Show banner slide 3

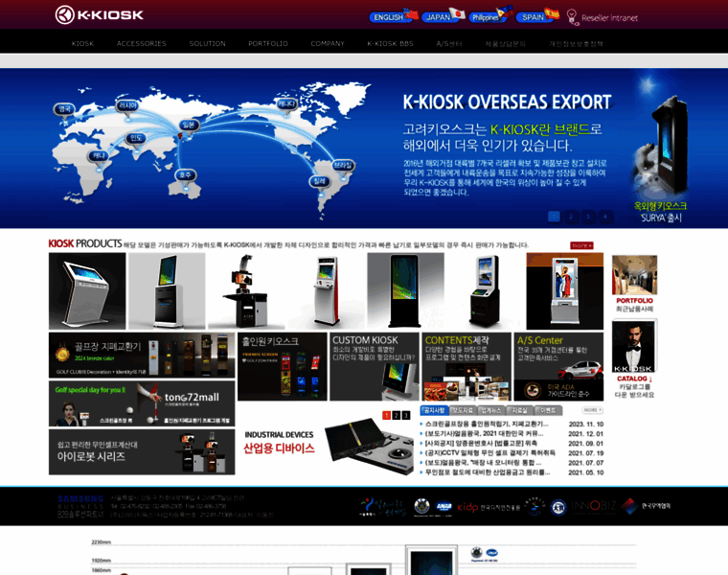(588, 217)
